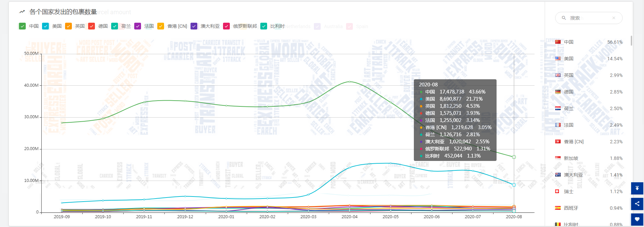Click the 2020-04 China peak data point
This screenshot has width=644, height=227.
coord(349,82)
